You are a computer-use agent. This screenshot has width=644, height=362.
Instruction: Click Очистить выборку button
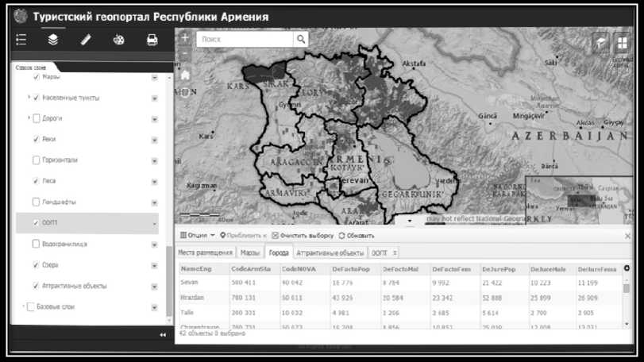coord(303,236)
